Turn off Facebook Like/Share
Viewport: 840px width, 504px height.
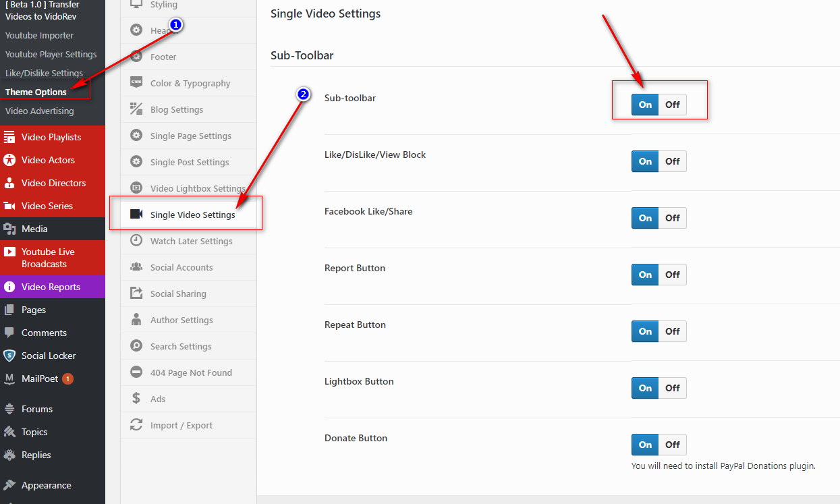click(672, 218)
